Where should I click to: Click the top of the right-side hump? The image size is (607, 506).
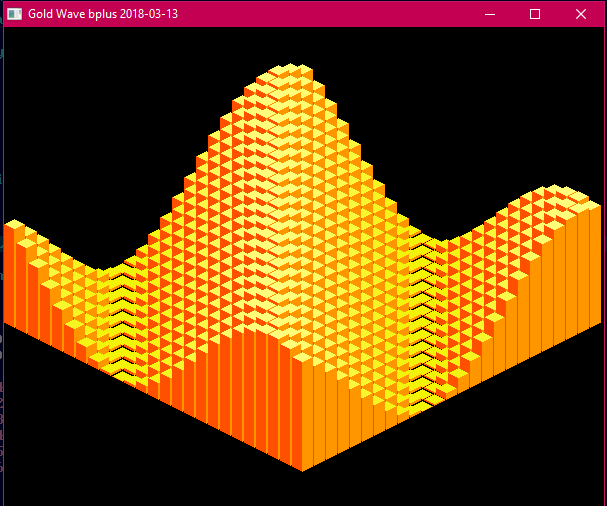(555, 192)
